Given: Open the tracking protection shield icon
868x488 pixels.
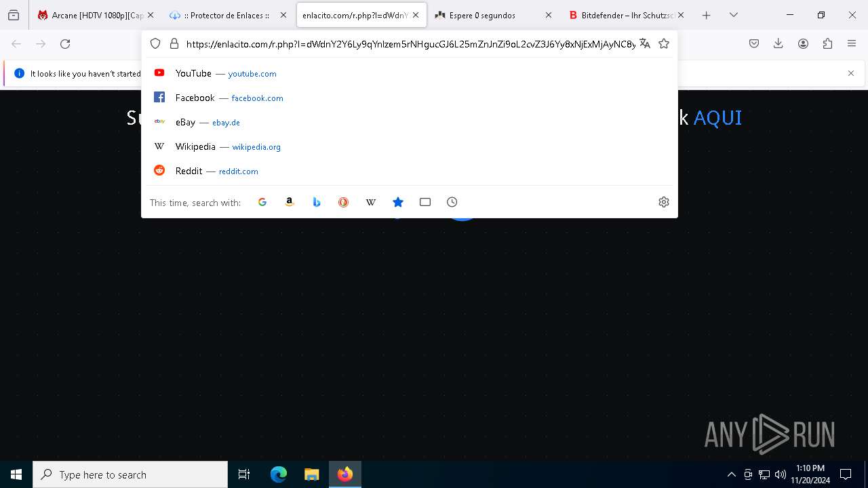Looking at the screenshot, I should (155, 43).
